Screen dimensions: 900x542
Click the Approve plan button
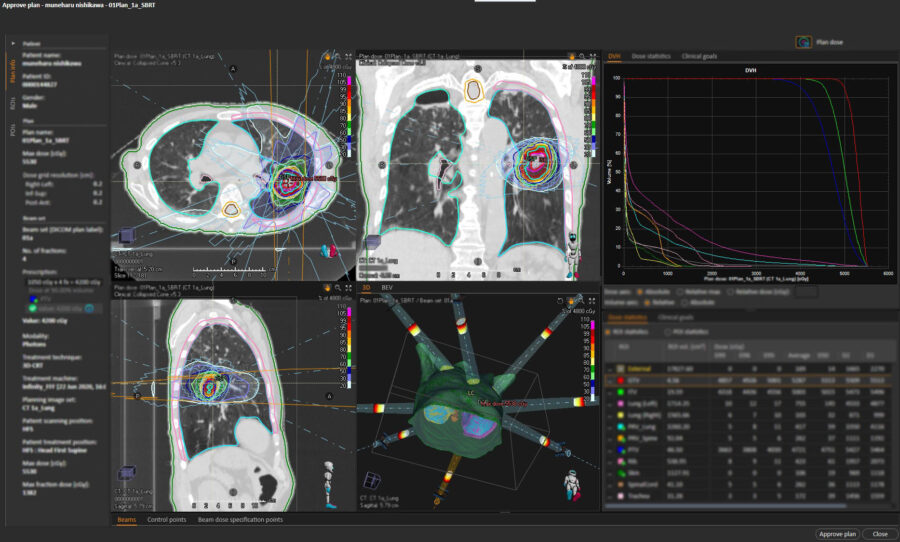pyautogui.click(x=836, y=534)
